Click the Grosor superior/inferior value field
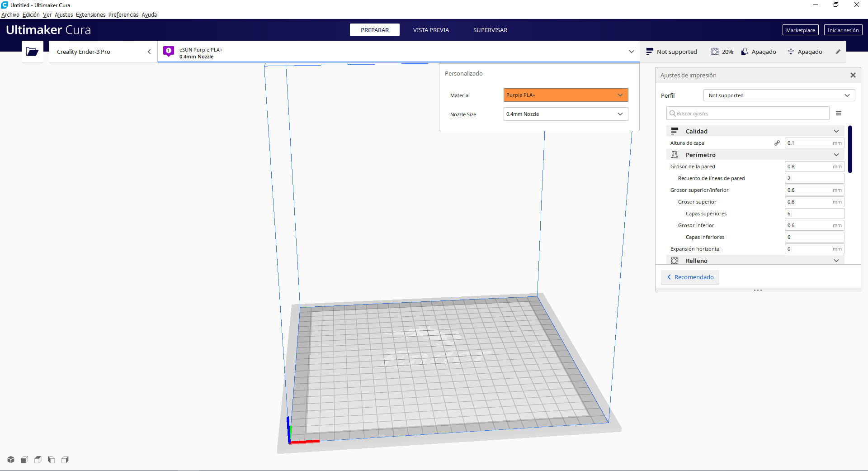868x471 pixels. (815, 190)
